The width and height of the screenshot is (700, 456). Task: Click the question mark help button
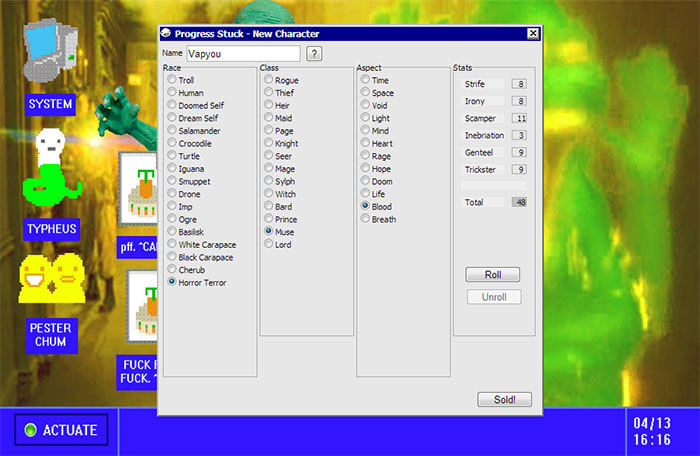pos(314,54)
